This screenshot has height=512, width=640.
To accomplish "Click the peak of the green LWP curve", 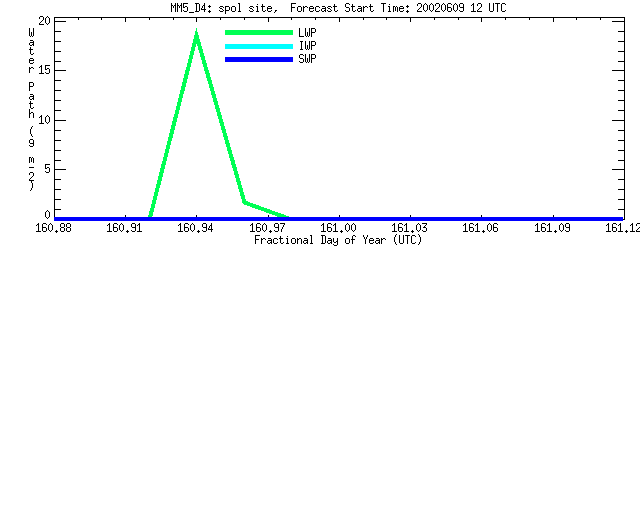I will pos(197,34).
